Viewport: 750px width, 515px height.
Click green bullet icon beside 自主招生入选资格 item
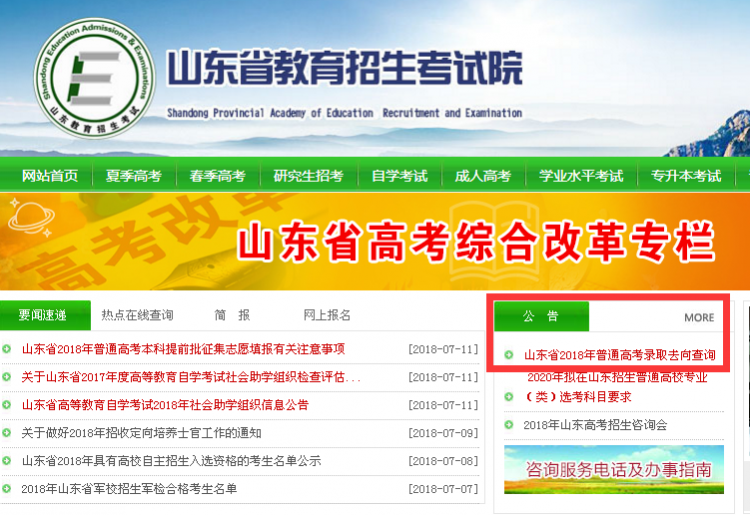[7, 460]
